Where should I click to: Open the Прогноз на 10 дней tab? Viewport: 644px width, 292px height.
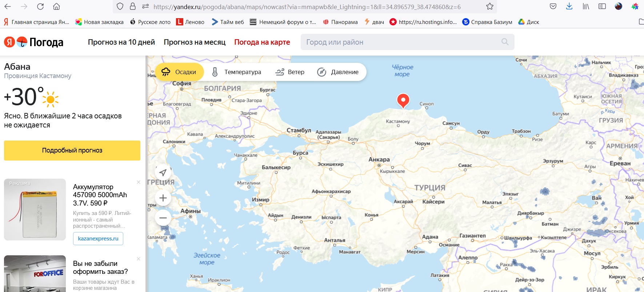tap(121, 42)
